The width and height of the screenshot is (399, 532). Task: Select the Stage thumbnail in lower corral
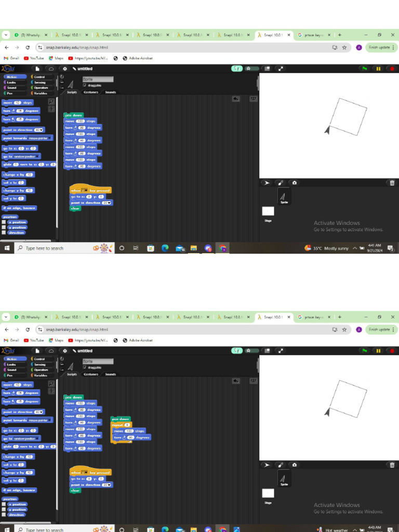[x=268, y=493]
